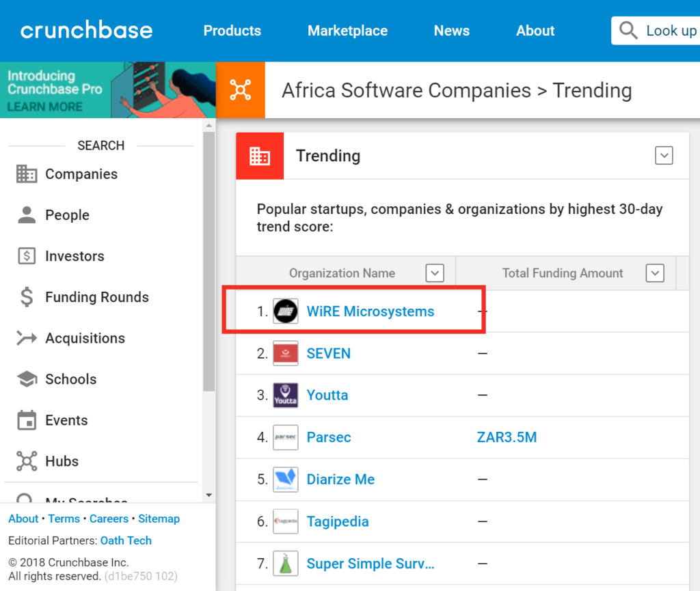Open the Products menu

coord(232,30)
